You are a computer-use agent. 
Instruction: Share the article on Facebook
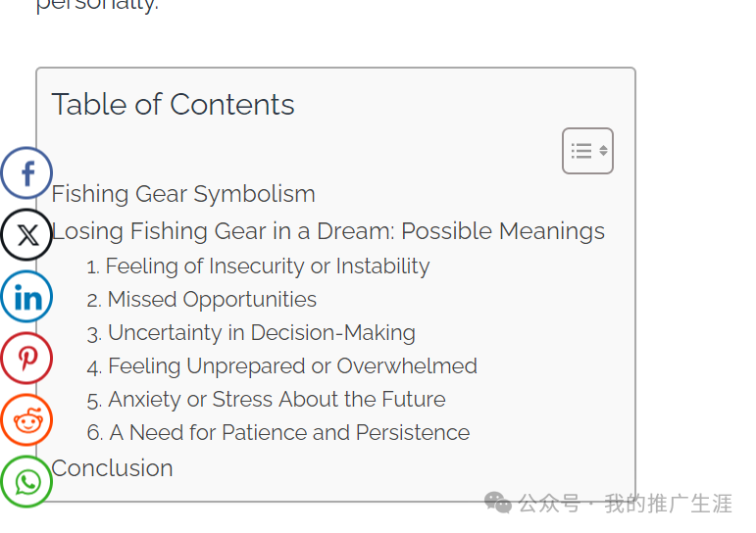26,173
